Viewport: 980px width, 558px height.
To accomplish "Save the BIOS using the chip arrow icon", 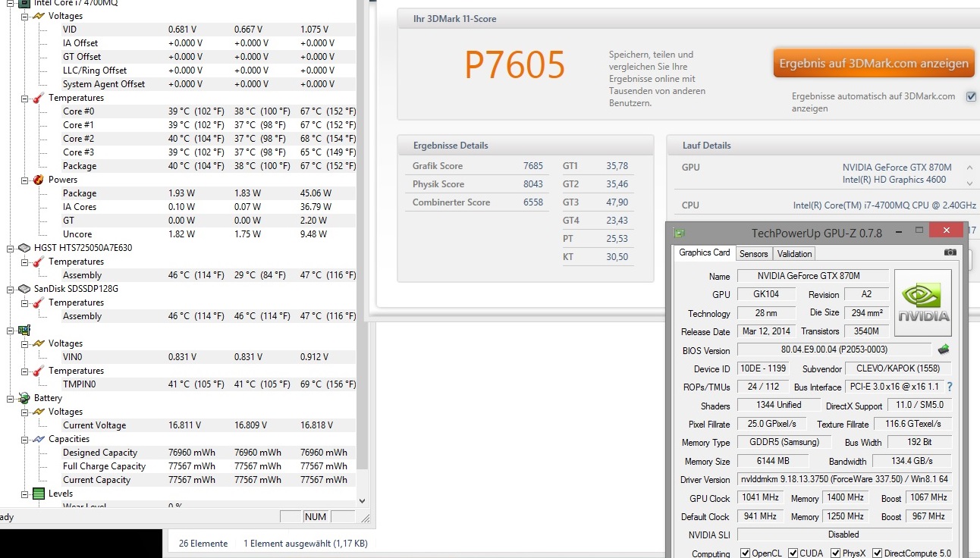I will pyautogui.click(x=943, y=350).
